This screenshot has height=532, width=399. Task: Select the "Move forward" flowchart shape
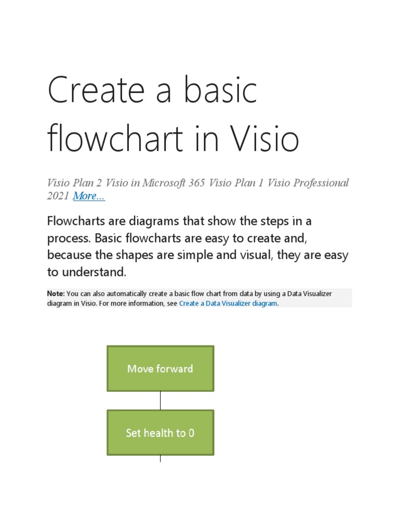160,368
